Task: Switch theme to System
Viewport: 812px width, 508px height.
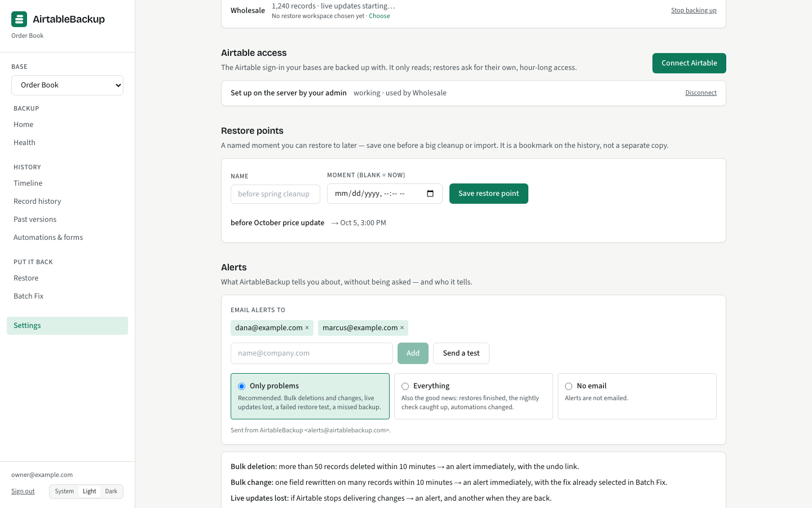Action: click(64, 492)
